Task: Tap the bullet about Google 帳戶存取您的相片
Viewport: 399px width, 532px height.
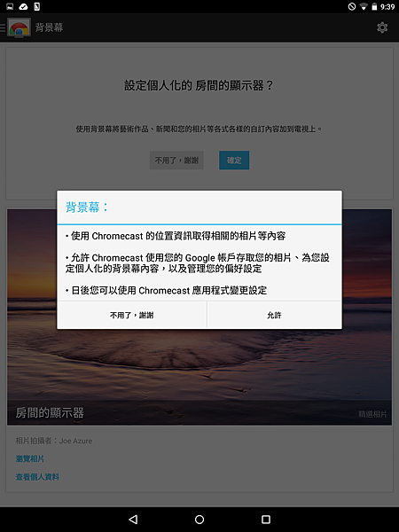Action: click(x=198, y=263)
